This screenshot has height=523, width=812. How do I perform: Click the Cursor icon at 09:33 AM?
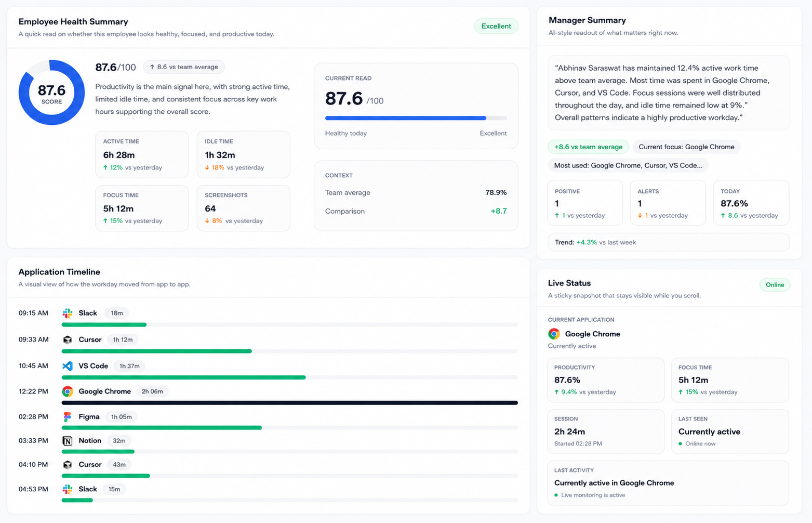[68, 339]
